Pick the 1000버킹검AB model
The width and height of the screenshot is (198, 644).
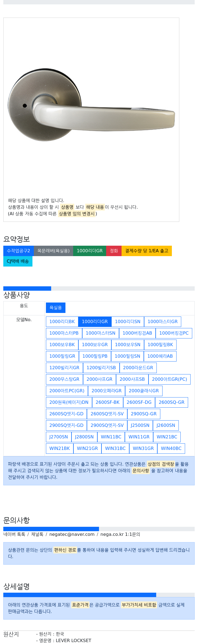[137, 333]
